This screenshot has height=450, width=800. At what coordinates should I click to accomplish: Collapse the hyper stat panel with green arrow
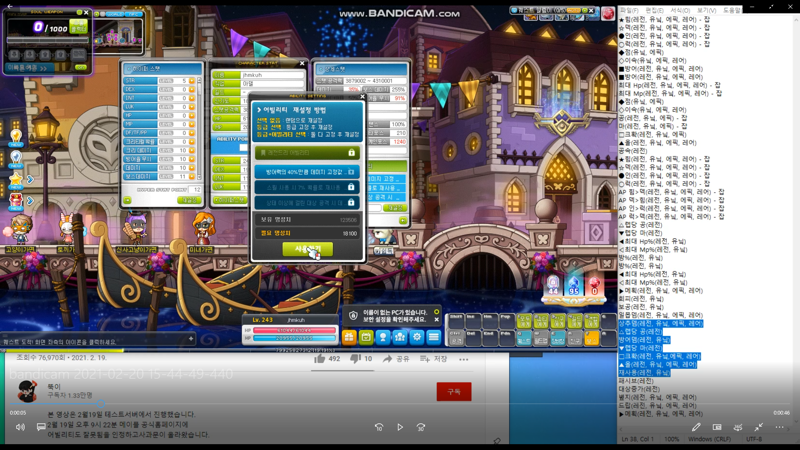[x=127, y=200]
